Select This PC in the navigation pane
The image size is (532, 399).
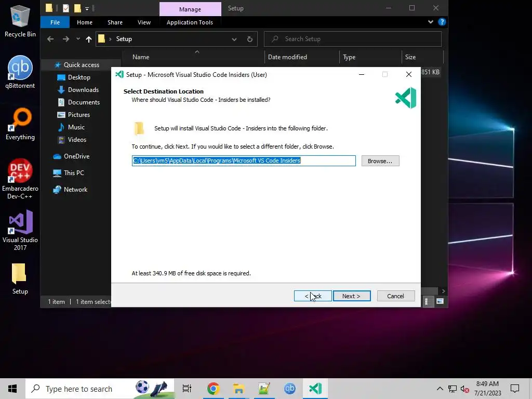click(x=74, y=173)
